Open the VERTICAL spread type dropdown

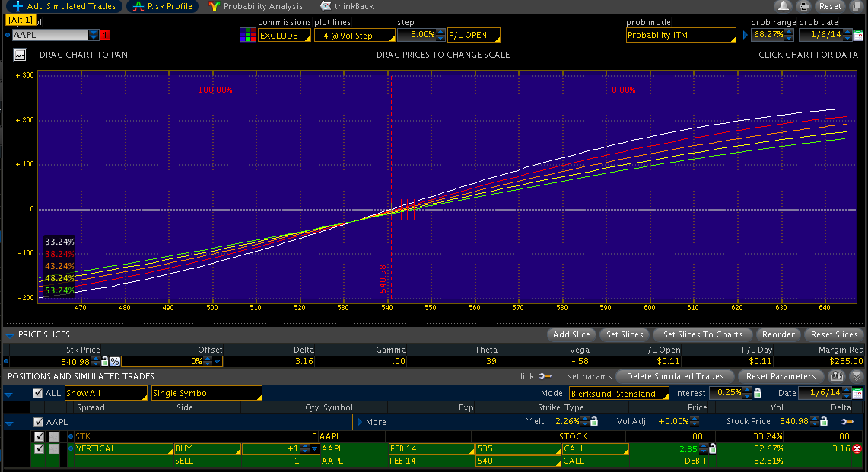coord(124,448)
